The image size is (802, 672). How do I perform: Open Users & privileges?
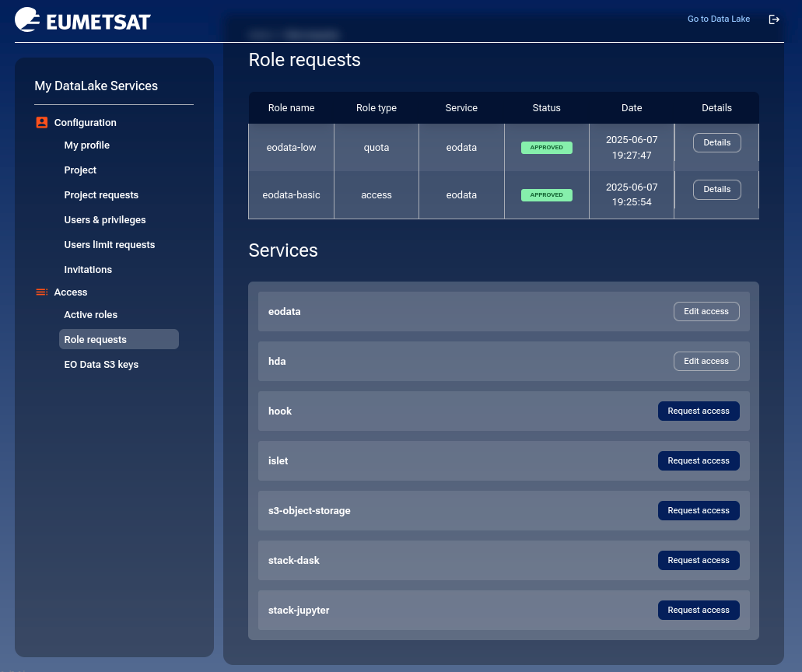(105, 220)
